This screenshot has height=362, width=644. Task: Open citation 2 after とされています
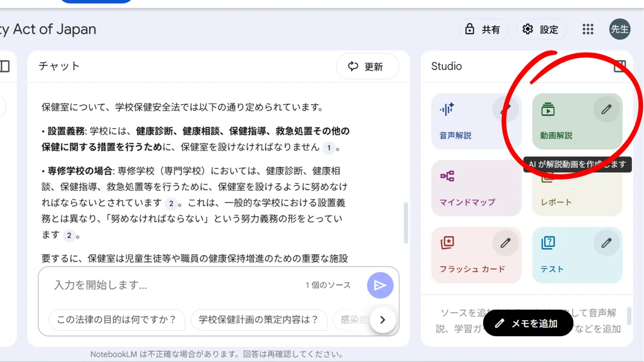click(x=171, y=203)
